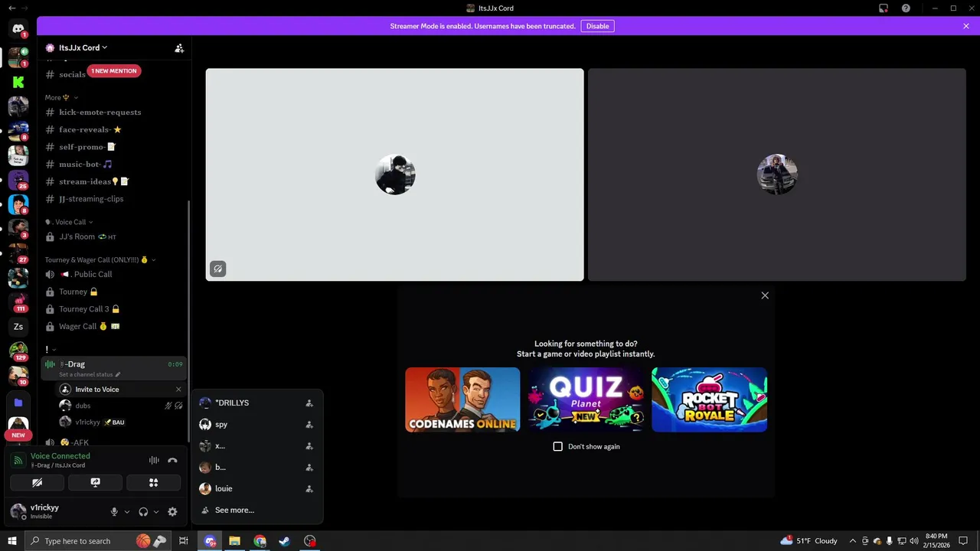980x551 pixels.
Task: Open the Help question mark icon
Action: click(x=906, y=8)
